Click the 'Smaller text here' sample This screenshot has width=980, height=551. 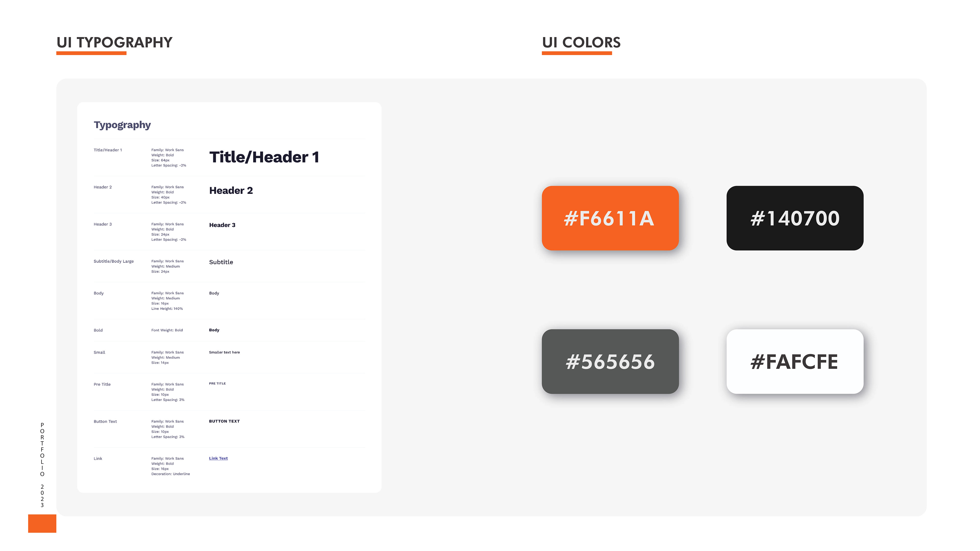[x=225, y=352]
